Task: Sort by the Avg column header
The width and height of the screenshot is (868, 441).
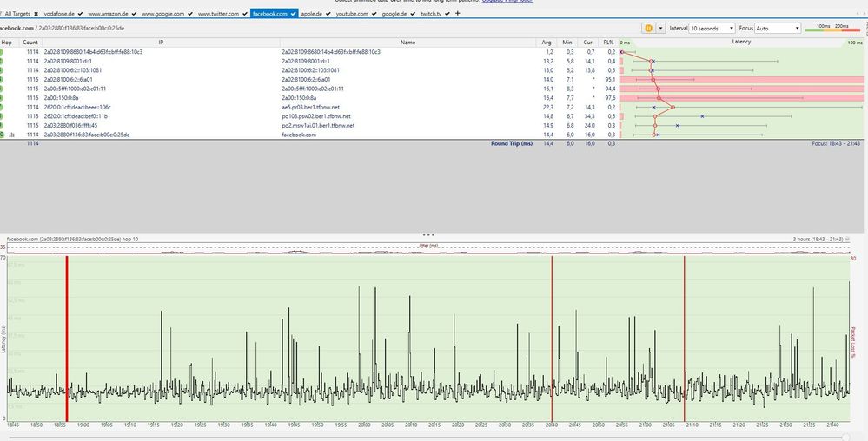Action: click(546, 42)
